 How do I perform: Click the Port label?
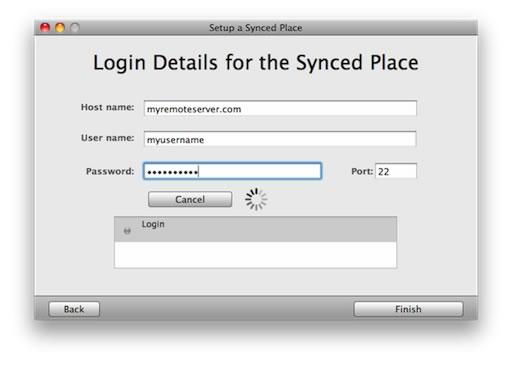coord(362,171)
